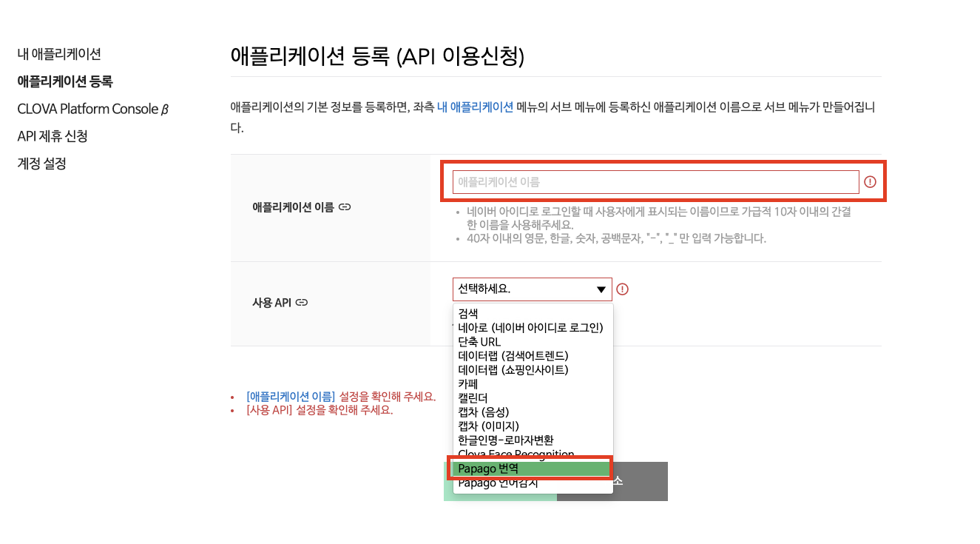Click [애플리케이션 이름] error message link

tap(291, 396)
